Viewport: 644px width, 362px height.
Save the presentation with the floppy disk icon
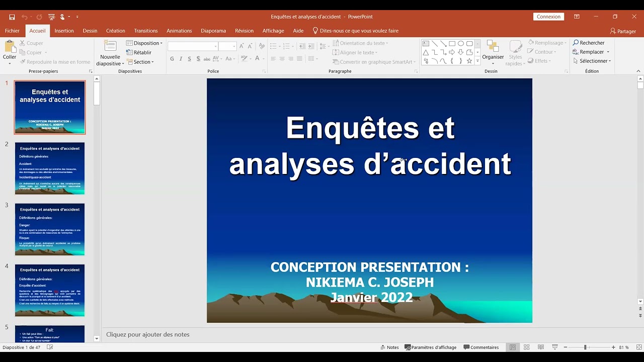[12, 17]
